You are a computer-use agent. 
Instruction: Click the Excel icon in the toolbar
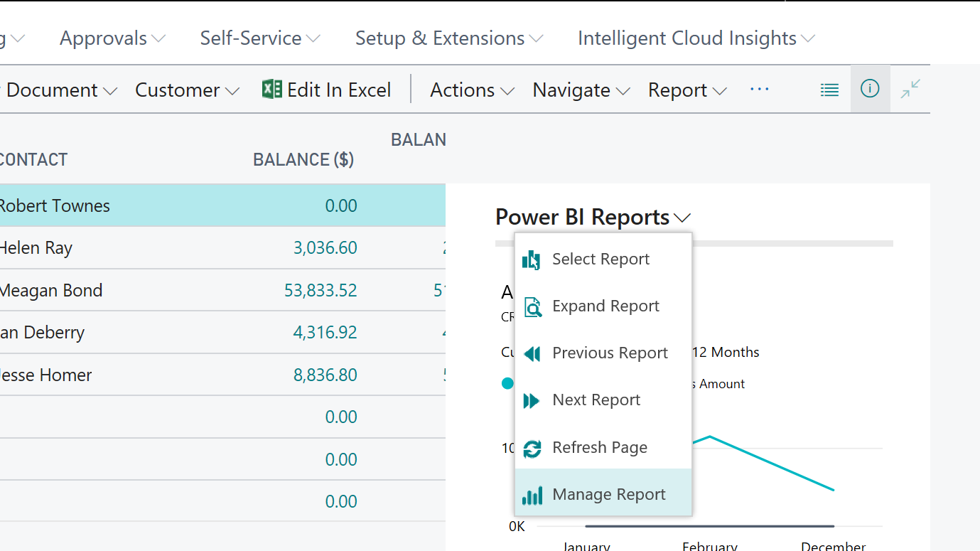point(272,90)
